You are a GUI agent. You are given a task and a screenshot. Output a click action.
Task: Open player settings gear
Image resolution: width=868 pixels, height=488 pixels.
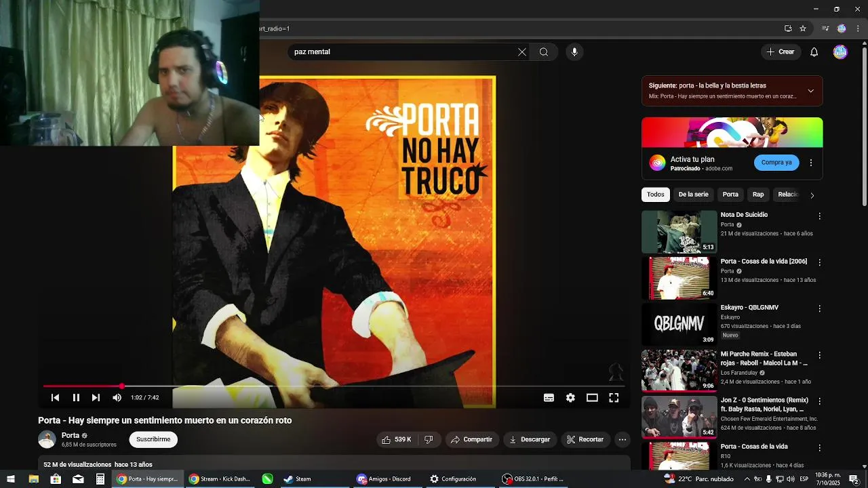[x=570, y=398]
